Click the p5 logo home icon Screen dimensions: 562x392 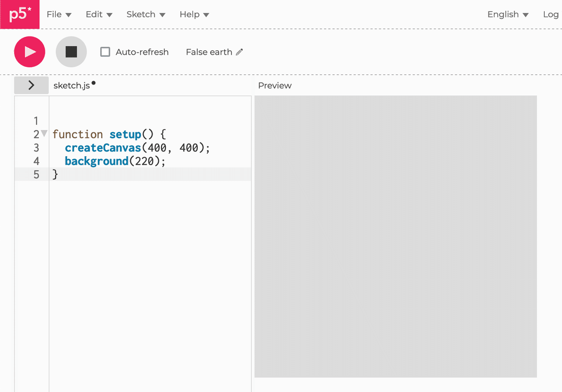[x=20, y=15]
